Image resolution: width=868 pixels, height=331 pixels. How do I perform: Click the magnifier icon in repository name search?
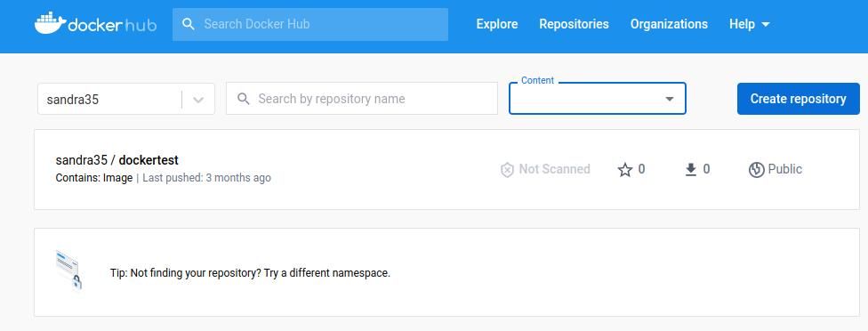pyautogui.click(x=243, y=99)
